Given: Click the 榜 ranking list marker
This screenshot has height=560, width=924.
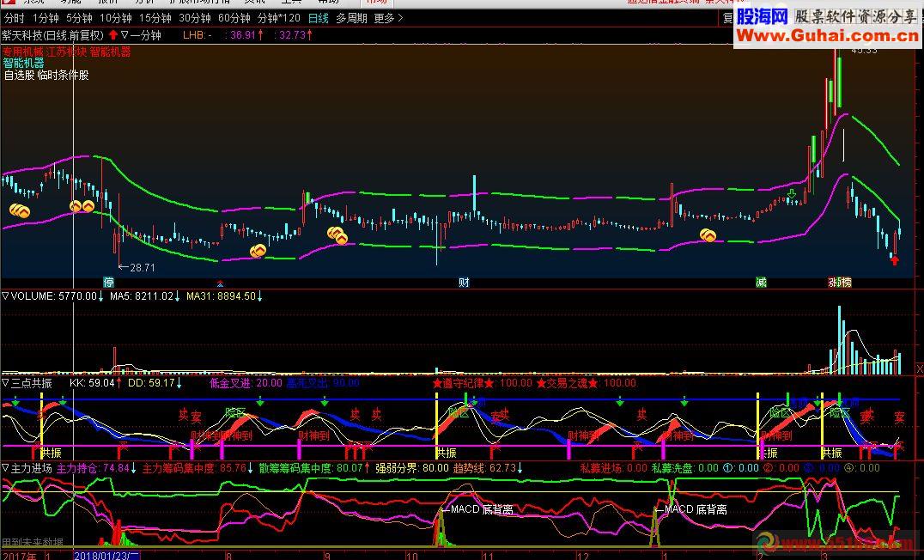Looking at the screenshot, I should pyautogui.click(x=846, y=283).
